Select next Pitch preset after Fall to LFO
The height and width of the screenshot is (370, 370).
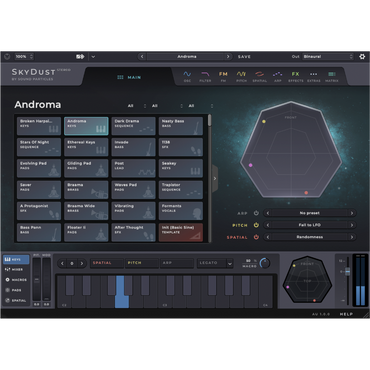(x=352, y=225)
